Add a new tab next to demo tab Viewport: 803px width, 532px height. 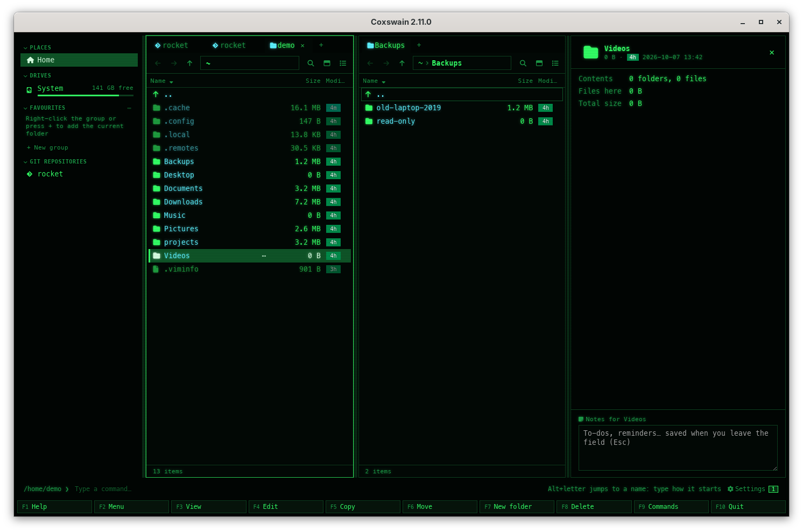click(321, 46)
